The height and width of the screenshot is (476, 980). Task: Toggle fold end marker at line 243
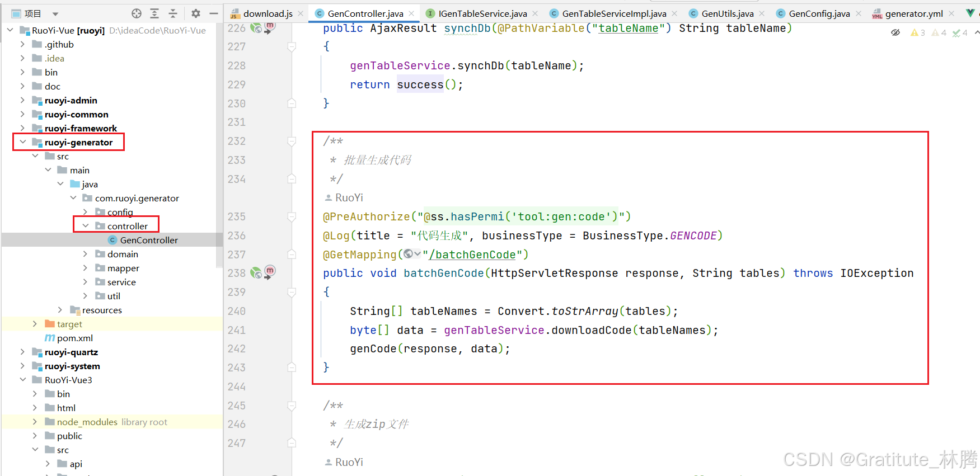click(292, 367)
